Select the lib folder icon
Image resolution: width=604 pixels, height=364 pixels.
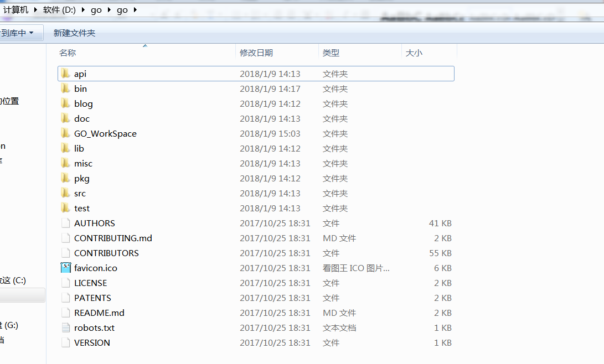tap(65, 148)
